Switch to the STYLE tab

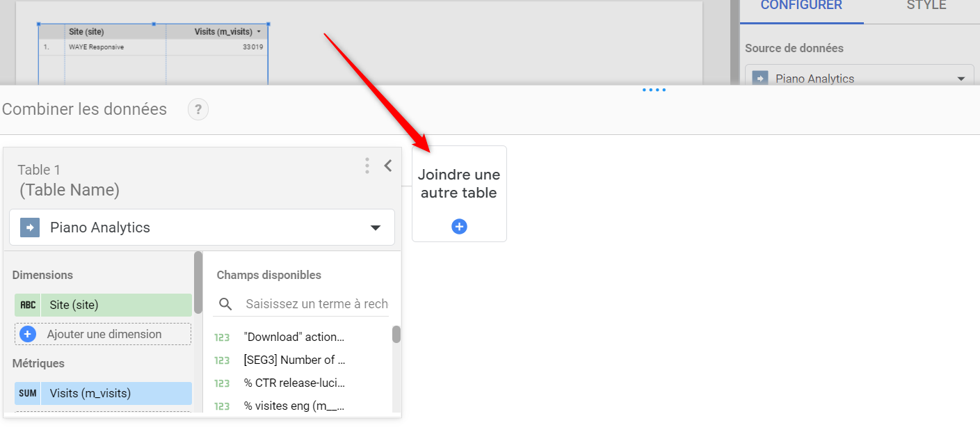[926, 6]
